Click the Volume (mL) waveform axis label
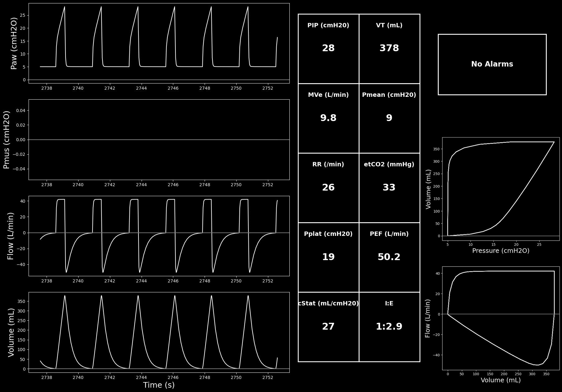This screenshot has height=392, width=562. click(x=11, y=332)
